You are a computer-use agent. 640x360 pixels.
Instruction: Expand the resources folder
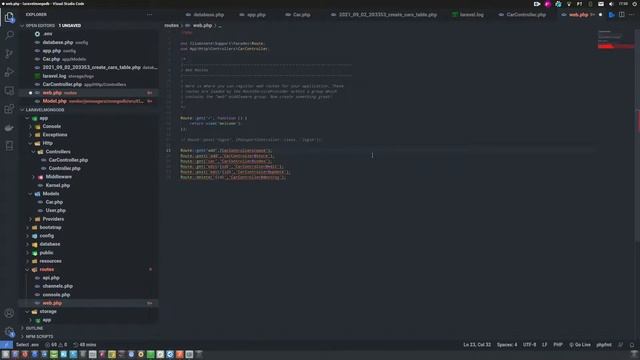[51, 261]
